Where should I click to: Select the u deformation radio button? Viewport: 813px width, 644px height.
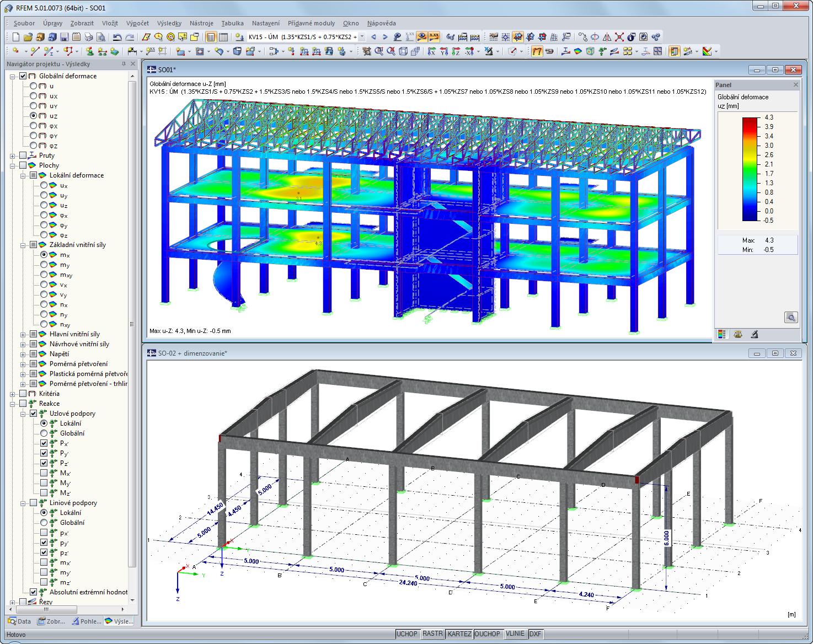(x=34, y=86)
